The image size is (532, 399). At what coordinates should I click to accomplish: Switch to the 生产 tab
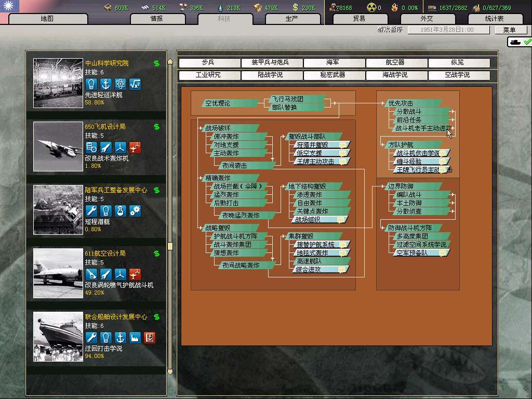click(292, 19)
